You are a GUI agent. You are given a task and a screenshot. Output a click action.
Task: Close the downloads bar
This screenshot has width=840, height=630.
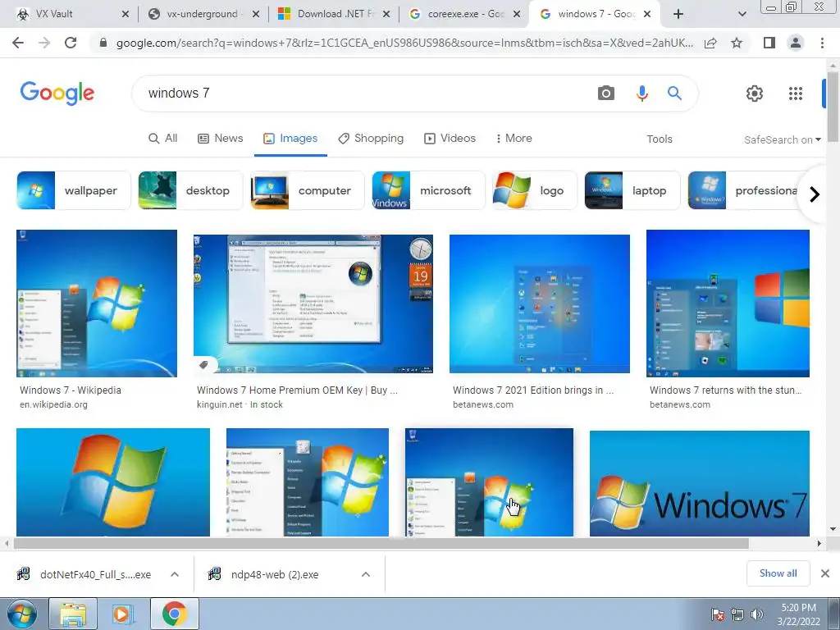pos(825,573)
